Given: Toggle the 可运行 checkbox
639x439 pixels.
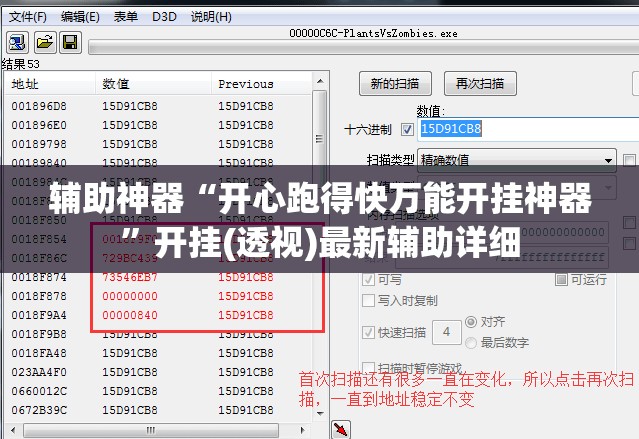Looking at the screenshot, I should [561, 280].
